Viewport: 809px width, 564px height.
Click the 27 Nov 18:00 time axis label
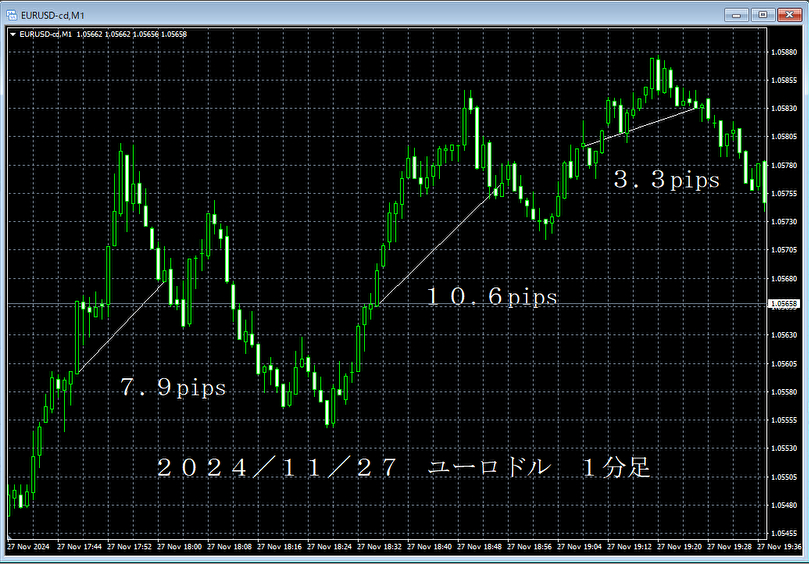tap(180, 547)
